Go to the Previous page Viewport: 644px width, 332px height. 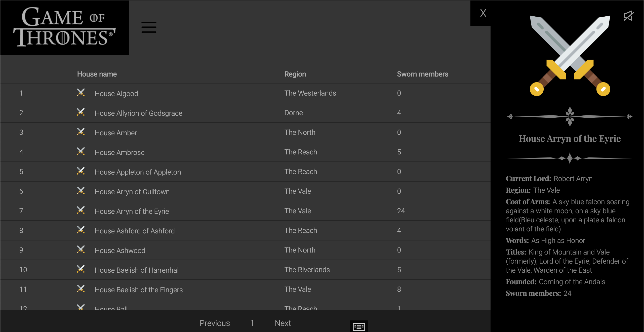tap(215, 323)
